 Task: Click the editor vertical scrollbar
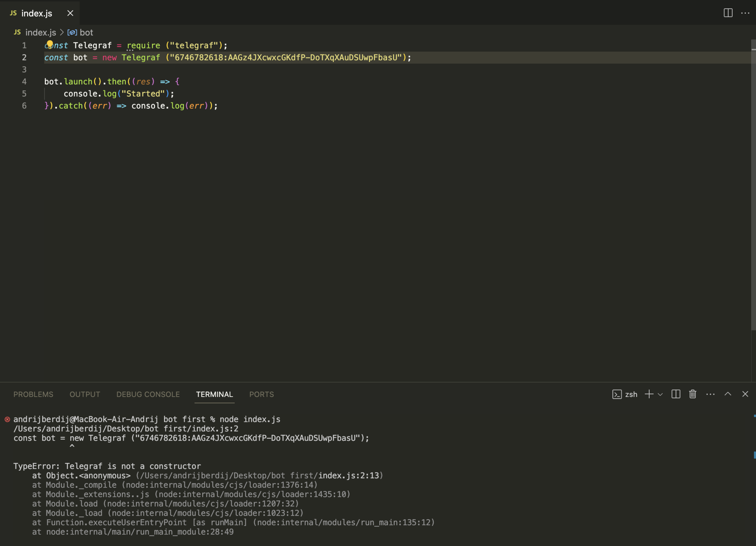(x=753, y=185)
